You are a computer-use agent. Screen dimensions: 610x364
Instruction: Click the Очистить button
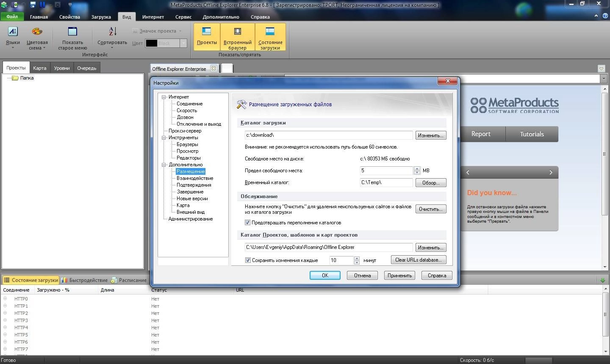[431, 209]
